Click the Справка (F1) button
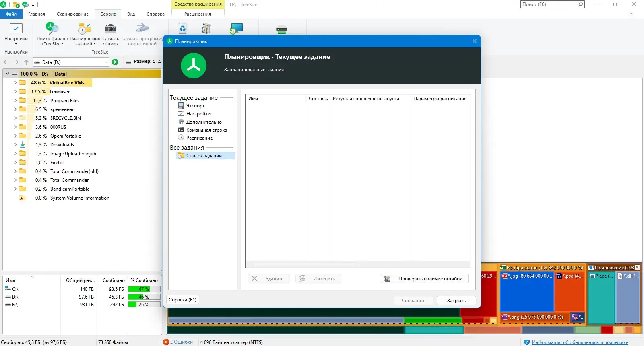The image size is (644, 346). click(183, 300)
